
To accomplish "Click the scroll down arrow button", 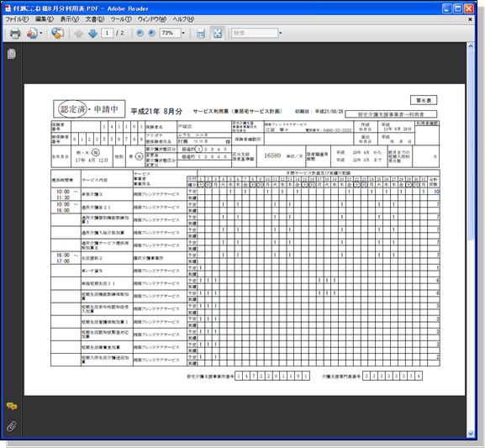I will coord(471,434).
